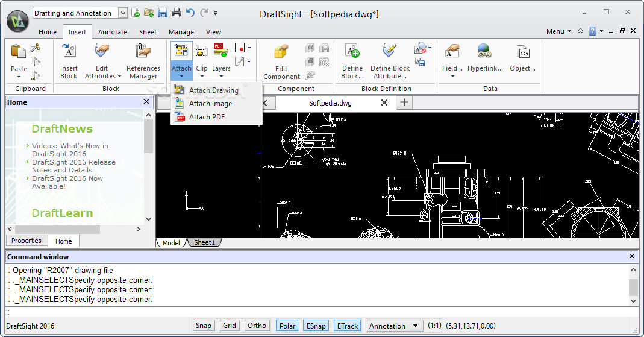Undo the last action
The image size is (644, 337).
click(190, 13)
